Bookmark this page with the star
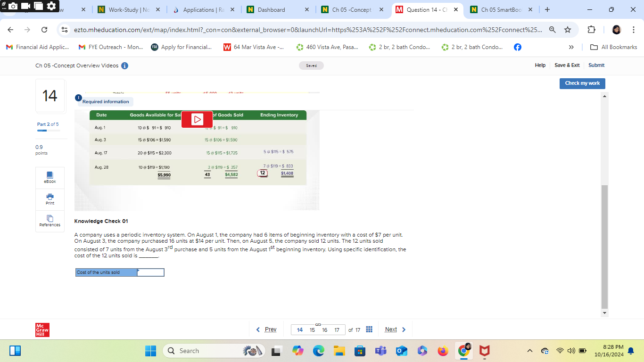 (x=568, y=30)
